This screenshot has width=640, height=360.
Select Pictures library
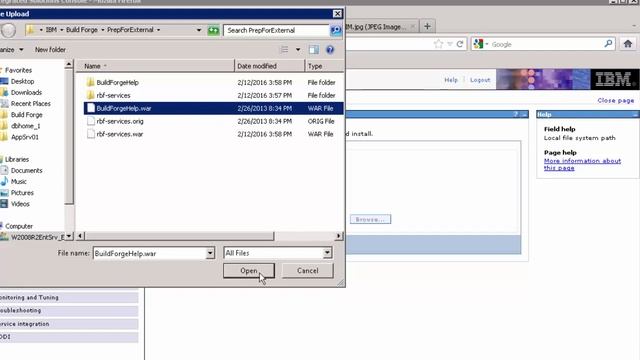point(22,193)
